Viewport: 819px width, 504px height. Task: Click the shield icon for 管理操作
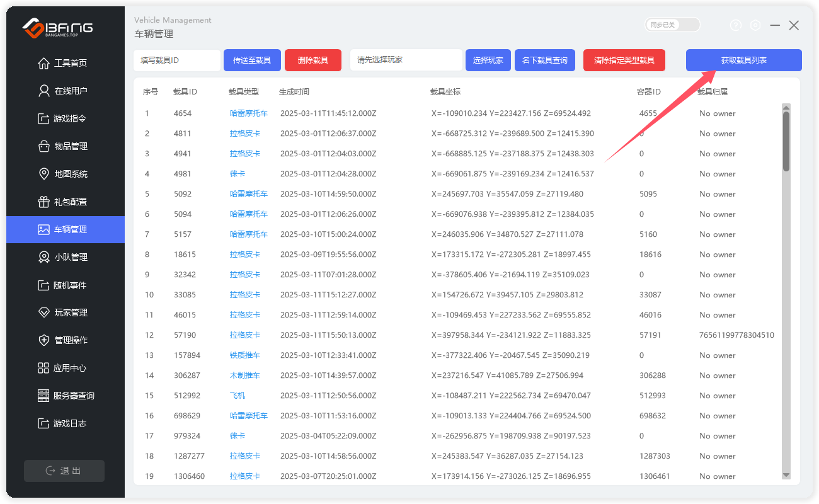click(x=43, y=340)
